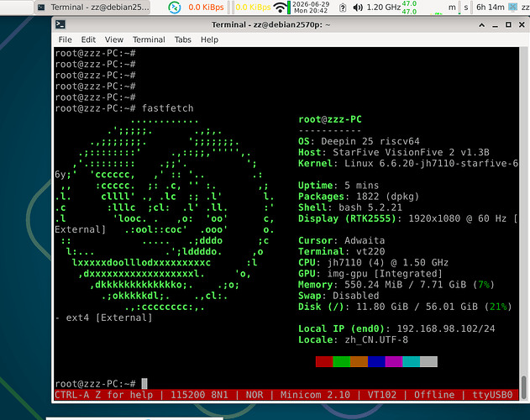
Task: Click the magenta color block in fastfetch
Action: coord(394,361)
